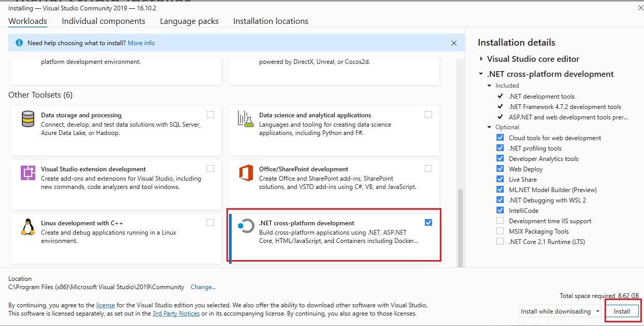This screenshot has height=326, width=644.
Task: Click the Install button
Action: point(622,311)
